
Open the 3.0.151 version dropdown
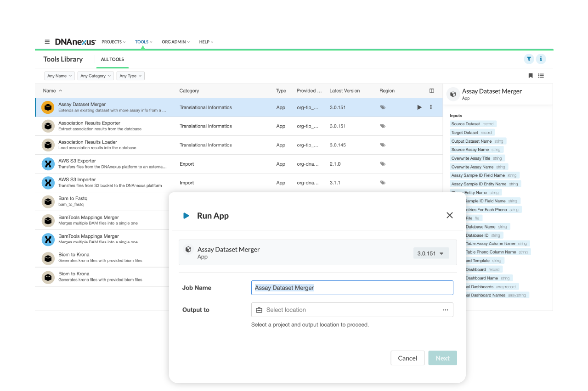431,253
